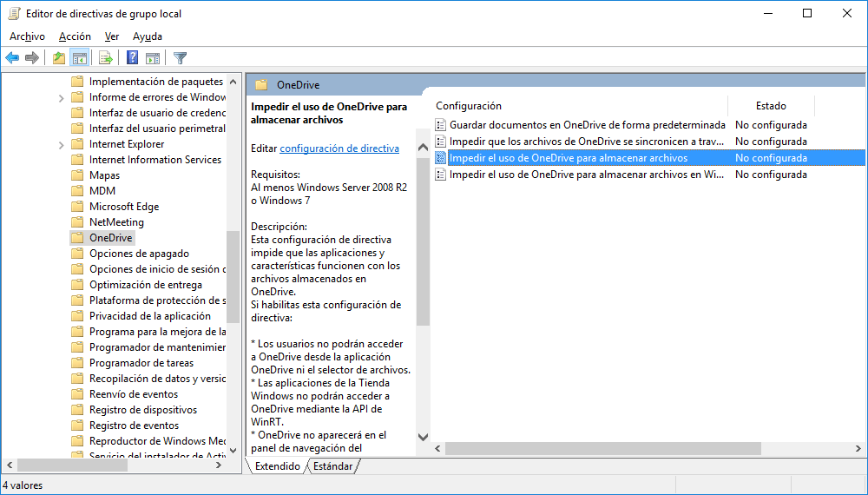Image resolution: width=868 pixels, height=495 pixels.
Task: Click the Forward arrow toolbar icon
Action: (x=32, y=57)
